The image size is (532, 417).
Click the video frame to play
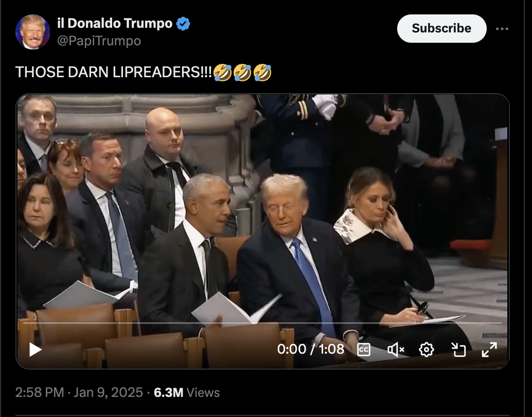pyautogui.click(x=262, y=211)
